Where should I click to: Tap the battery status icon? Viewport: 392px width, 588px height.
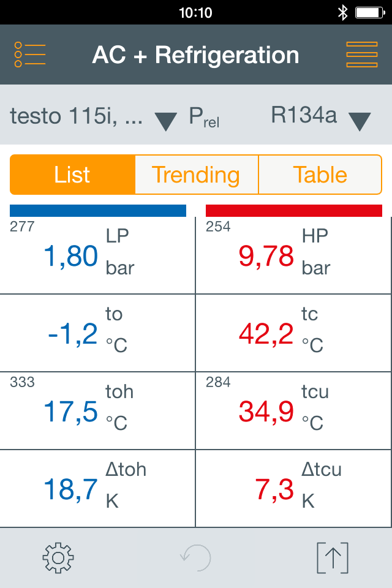point(369,12)
